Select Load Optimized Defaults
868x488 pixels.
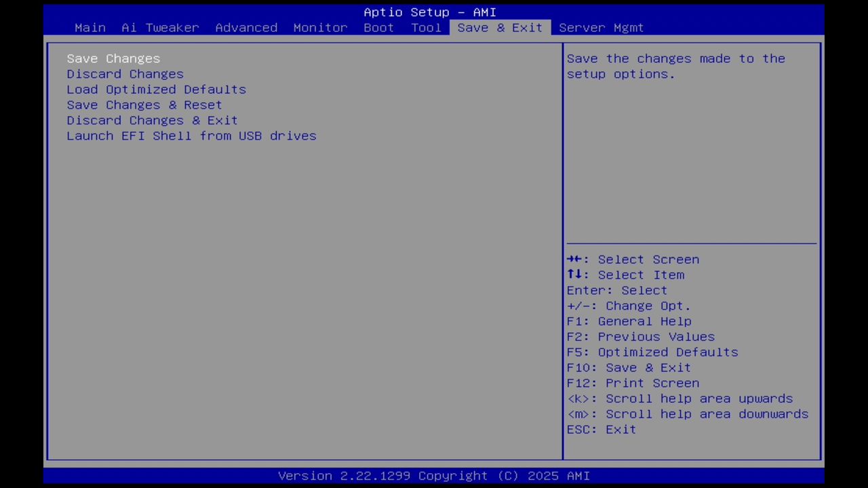click(156, 89)
